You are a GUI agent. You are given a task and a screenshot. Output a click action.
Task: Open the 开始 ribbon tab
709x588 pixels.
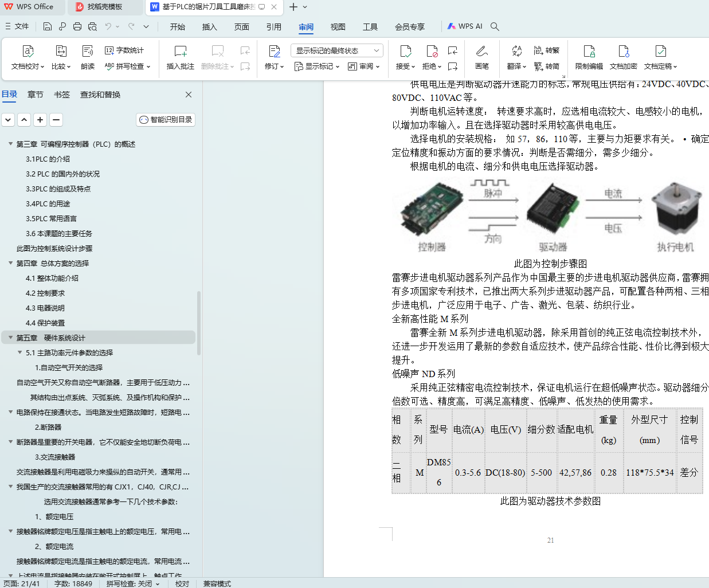(x=178, y=27)
